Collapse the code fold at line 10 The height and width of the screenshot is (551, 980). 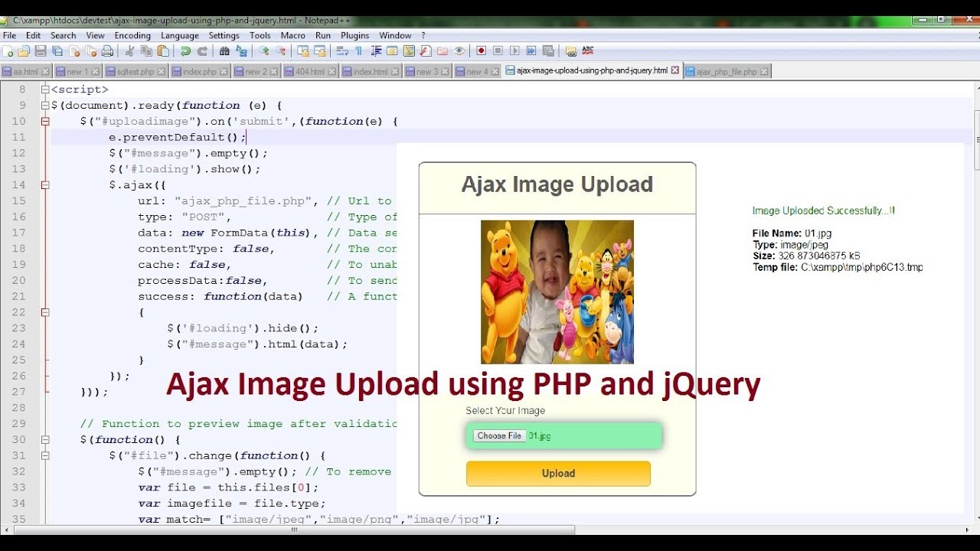click(x=45, y=121)
